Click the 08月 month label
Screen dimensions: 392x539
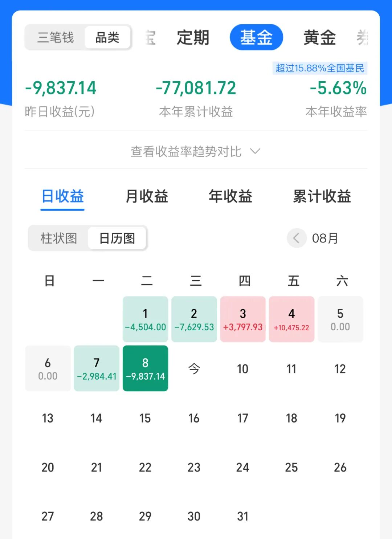[x=325, y=238]
